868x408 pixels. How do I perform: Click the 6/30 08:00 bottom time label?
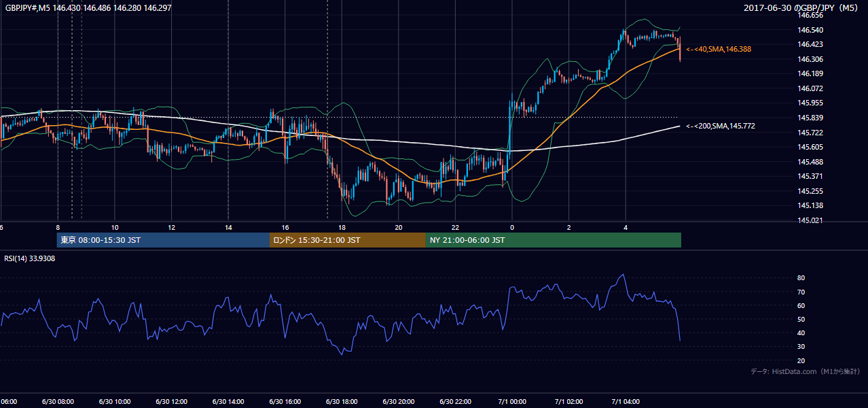coord(58,402)
